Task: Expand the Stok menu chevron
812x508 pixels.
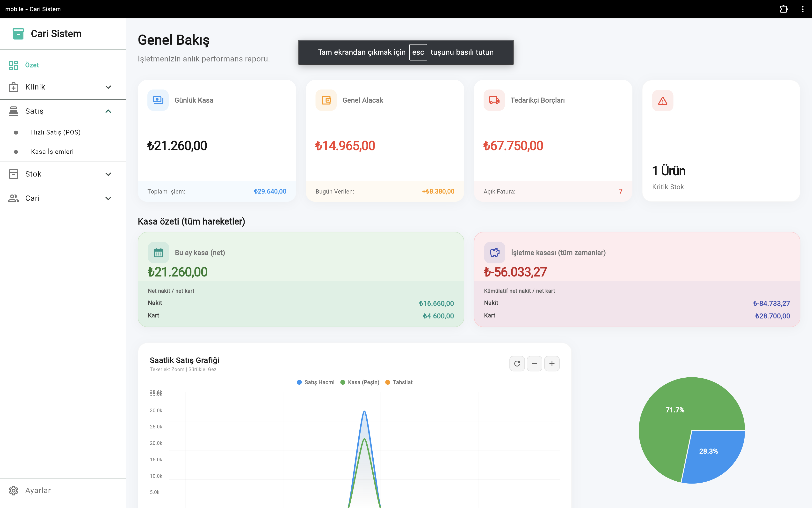Action: point(108,174)
